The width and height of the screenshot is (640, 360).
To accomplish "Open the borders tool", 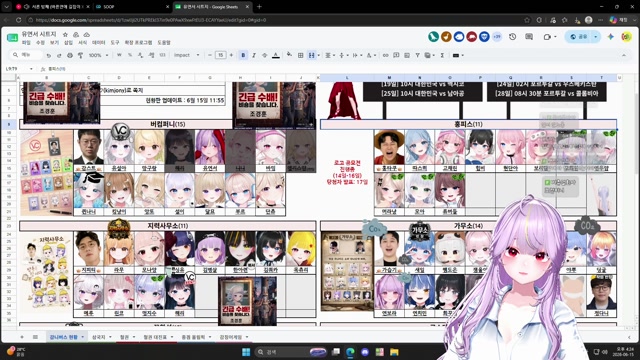I will [300, 55].
